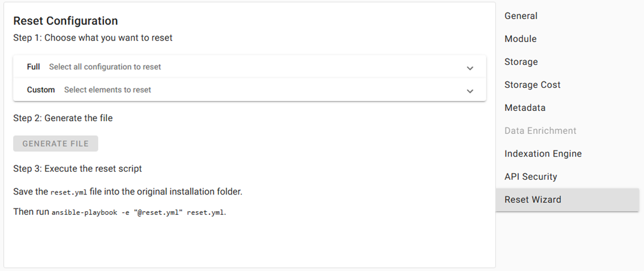Click the 'Select all configuration to reset' description
The width and height of the screenshot is (644, 271).
point(105,67)
